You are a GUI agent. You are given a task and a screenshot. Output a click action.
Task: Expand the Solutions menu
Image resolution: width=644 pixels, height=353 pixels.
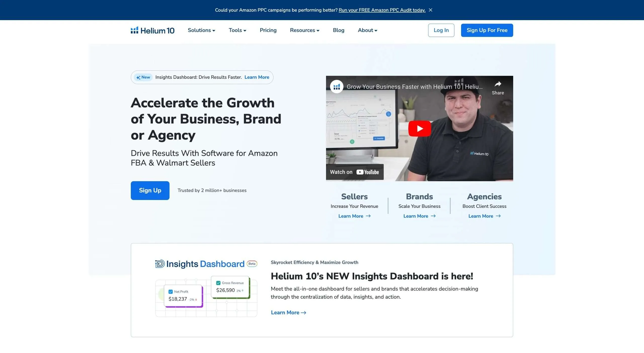point(201,30)
